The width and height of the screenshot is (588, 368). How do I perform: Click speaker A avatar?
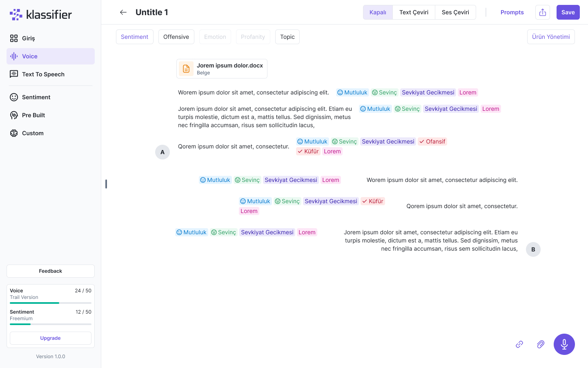(x=163, y=152)
